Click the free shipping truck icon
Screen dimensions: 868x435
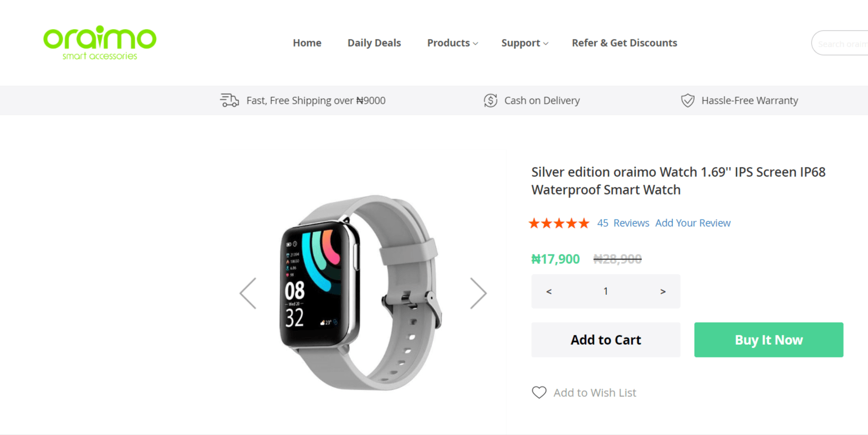(x=229, y=100)
